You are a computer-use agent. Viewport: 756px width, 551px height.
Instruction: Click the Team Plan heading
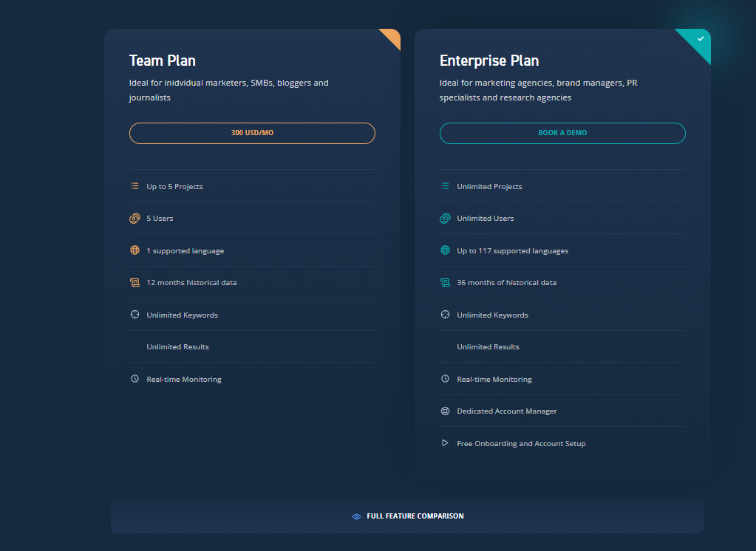click(x=163, y=61)
